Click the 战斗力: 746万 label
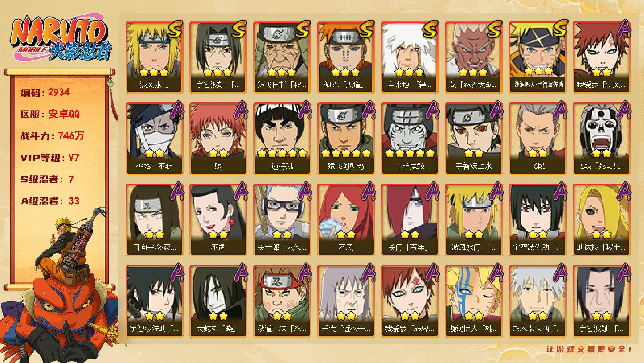The height and width of the screenshot is (363, 644). pyautogui.click(x=52, y=136)
